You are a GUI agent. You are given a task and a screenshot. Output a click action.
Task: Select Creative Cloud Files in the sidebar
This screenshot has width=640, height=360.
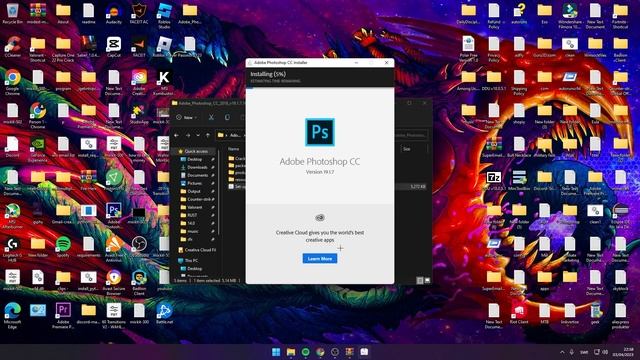pos(197,250)
